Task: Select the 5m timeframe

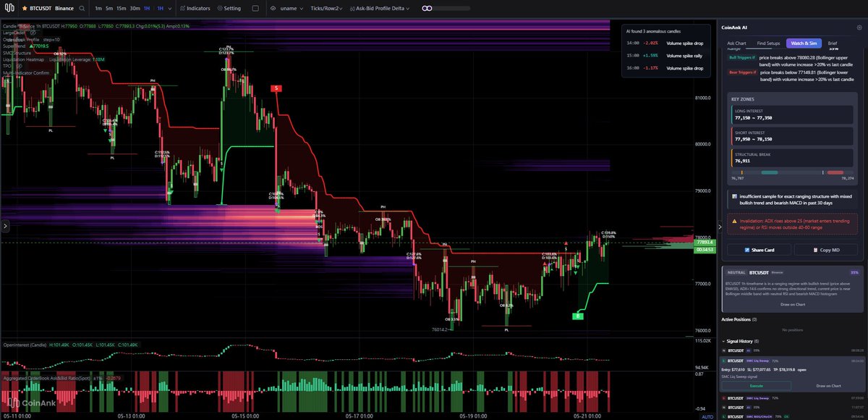Action: tap(109, 8)
